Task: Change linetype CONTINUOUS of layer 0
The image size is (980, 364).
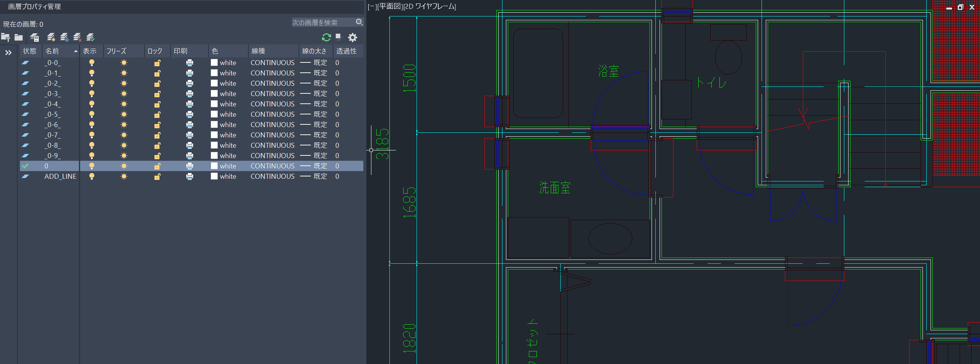Action: [x=272, y=166]
